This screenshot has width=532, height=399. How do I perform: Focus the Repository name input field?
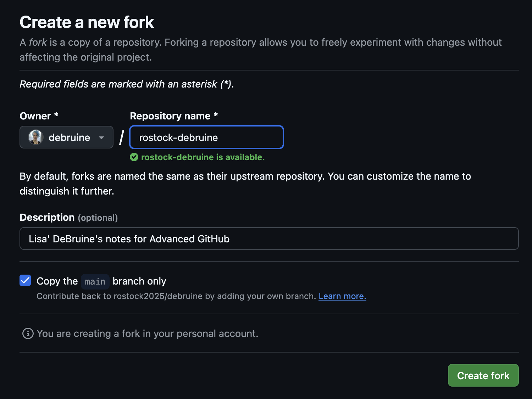coord(206,137)
